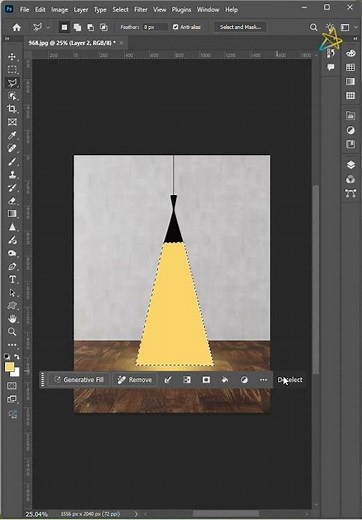Click the Generative Fill button

(79, 380)
